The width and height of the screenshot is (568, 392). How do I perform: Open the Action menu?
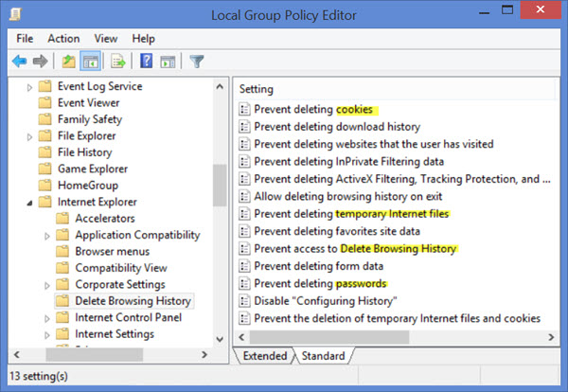click(63, 39)
